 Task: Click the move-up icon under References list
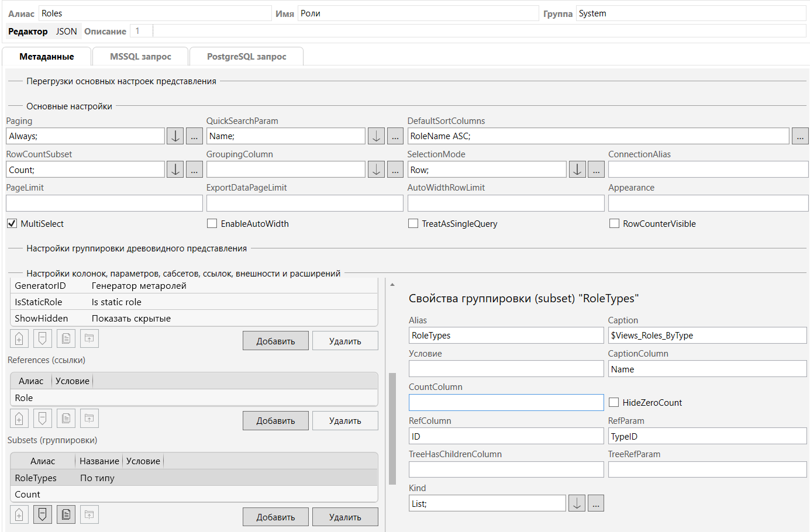click(19, 419)
